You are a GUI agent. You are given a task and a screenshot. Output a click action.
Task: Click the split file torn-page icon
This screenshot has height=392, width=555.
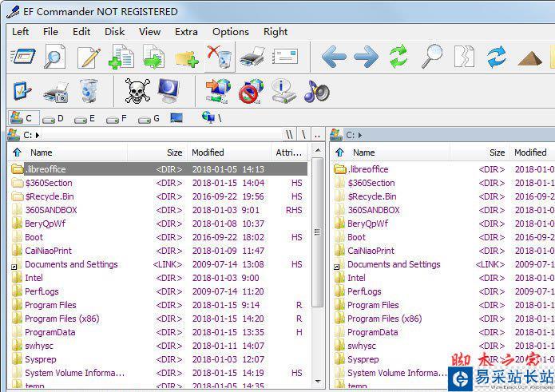[x=464, y=56]
